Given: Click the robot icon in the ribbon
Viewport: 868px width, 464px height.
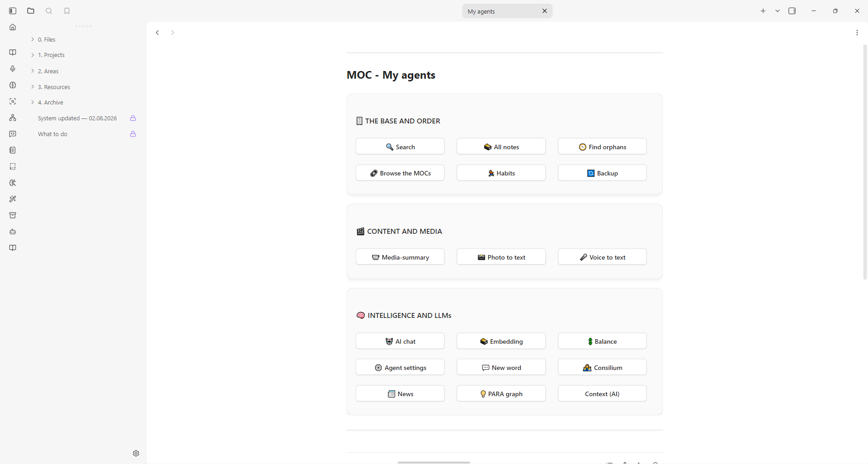Looking at the screenshot, I should coord(13,232).
